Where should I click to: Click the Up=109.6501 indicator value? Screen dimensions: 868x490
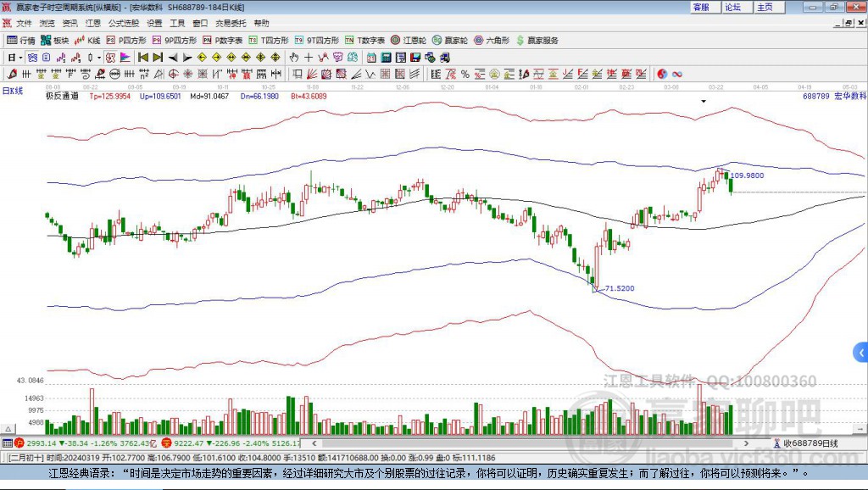pos(160,97)
